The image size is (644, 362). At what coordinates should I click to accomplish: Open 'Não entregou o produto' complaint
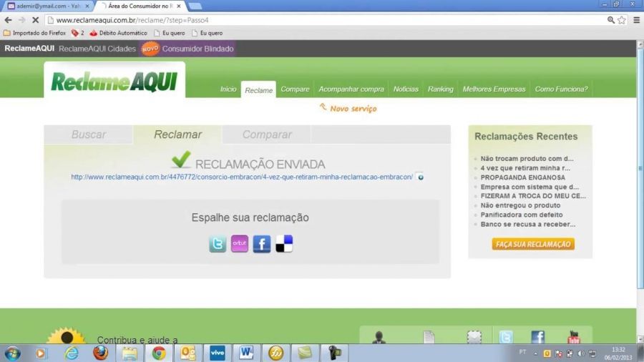(520, 205)
